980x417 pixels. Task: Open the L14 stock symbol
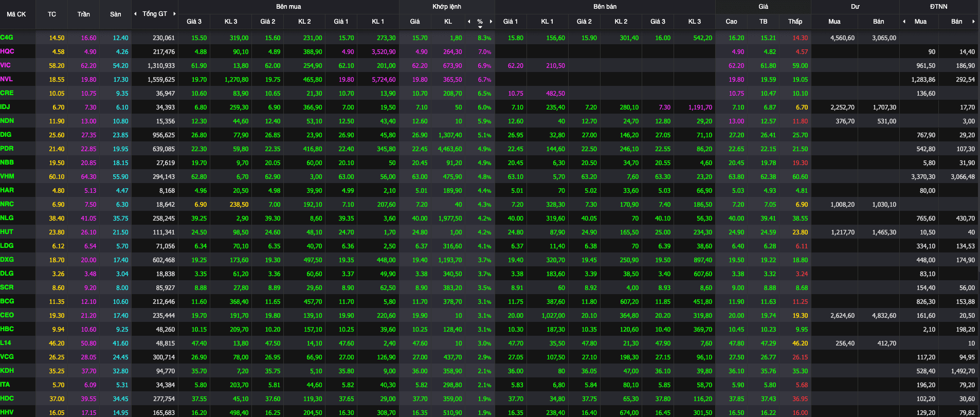[x=6, y=343]
